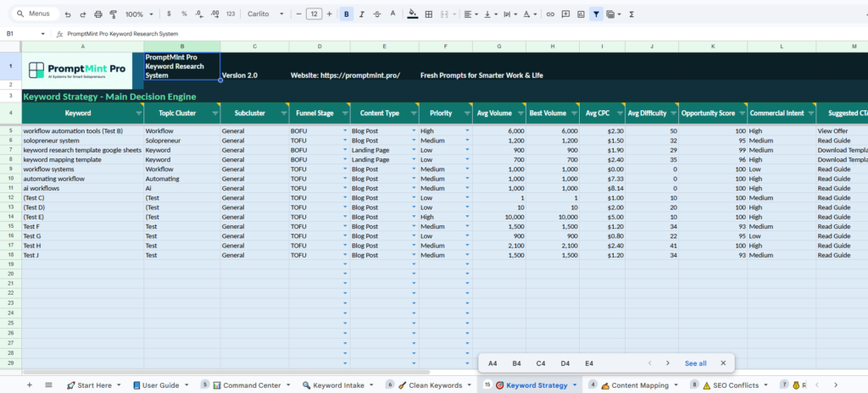
Task: Click the Menus search box
Action: (x=35, y=14)
